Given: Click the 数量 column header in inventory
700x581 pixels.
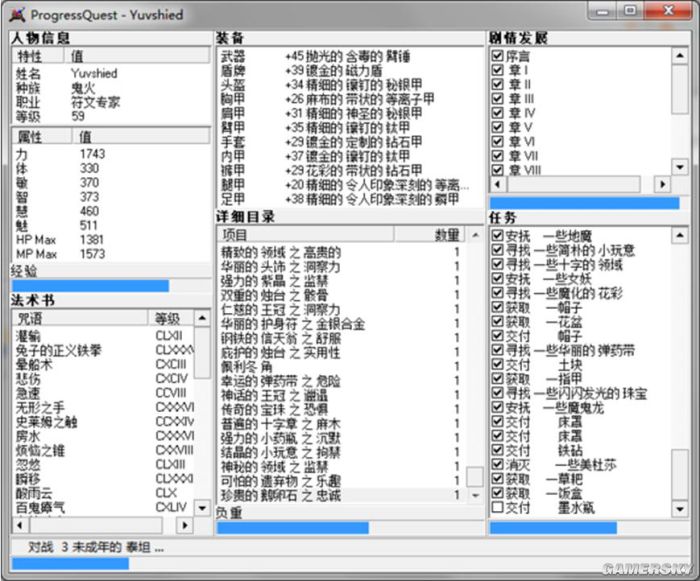Looking at the screenshot, I should [430, 234].
